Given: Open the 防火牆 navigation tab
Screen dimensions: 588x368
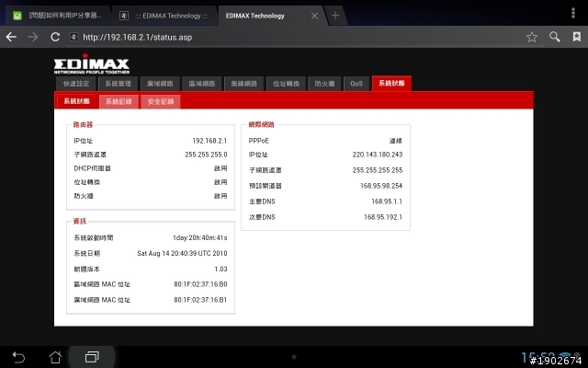Looking at the screenshot, I should (x=324, y=84).
